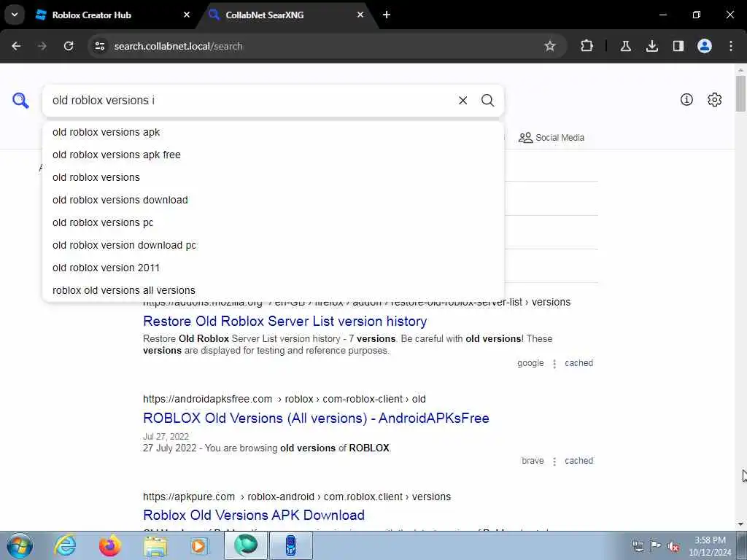Clear the search query with X
The width and height of the screenshot is (747, 560).
[x=462, y=101]
